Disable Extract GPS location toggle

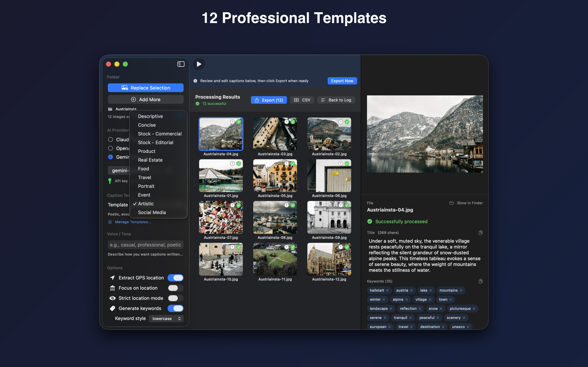[175, 278]
